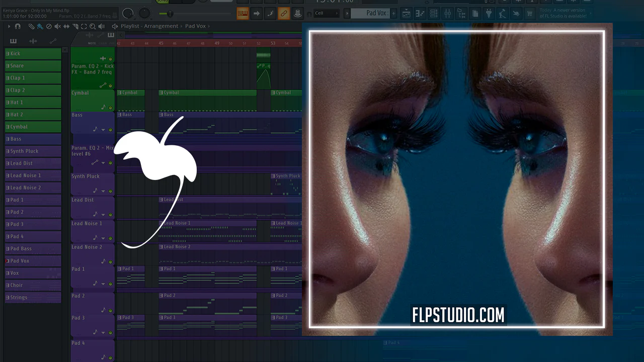Open the Playlist options arrow menu

click(9, 26)
